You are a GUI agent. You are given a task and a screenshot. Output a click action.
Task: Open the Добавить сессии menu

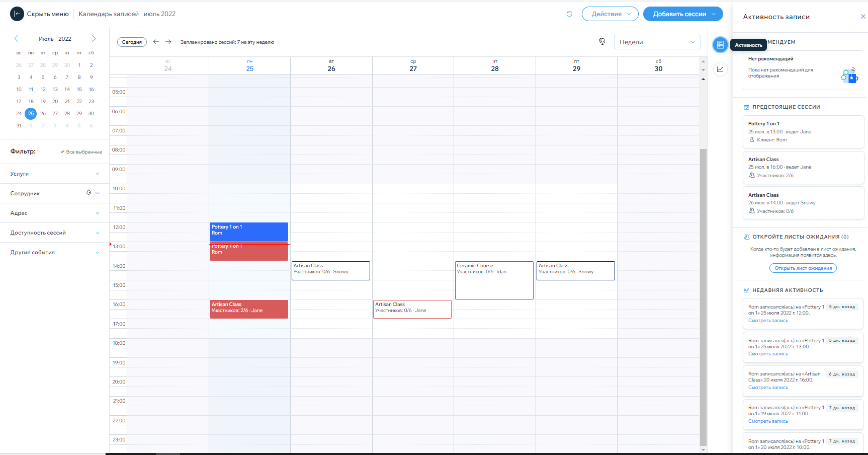pos(682,14)
